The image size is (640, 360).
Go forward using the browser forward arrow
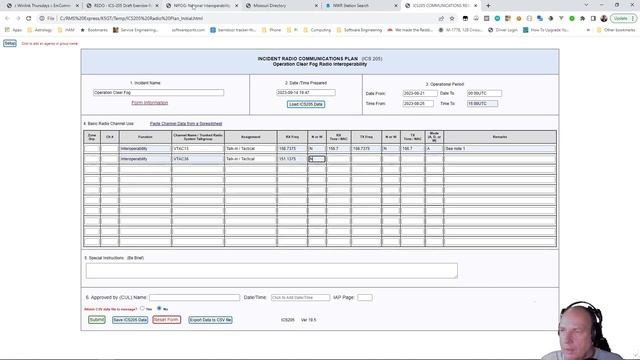click(18, 18)
